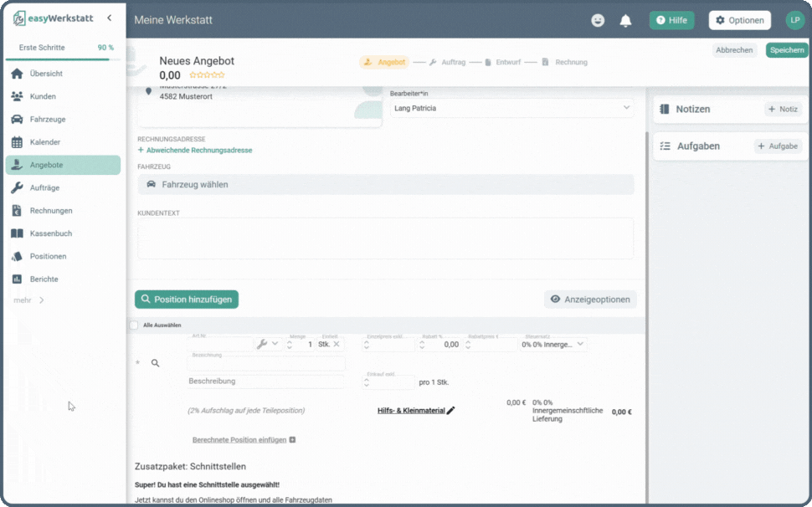Click the Erste Schritte progress bar
This screenshot has width=812, height=507.
pyautogui.click(x=59, y=59)
